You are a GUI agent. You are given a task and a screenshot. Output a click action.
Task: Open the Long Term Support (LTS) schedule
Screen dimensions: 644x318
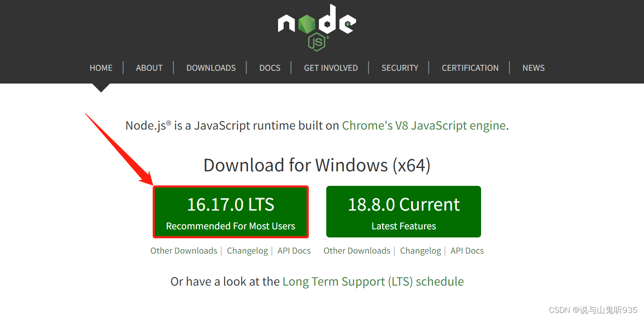pos(373,281)
